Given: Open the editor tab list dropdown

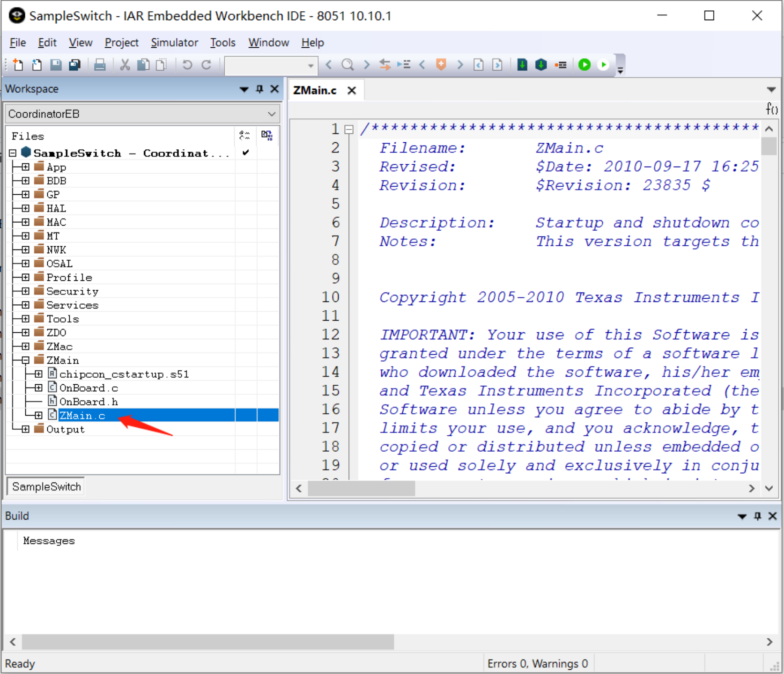Looking at the screenshot, I should [x=771, y=89].
